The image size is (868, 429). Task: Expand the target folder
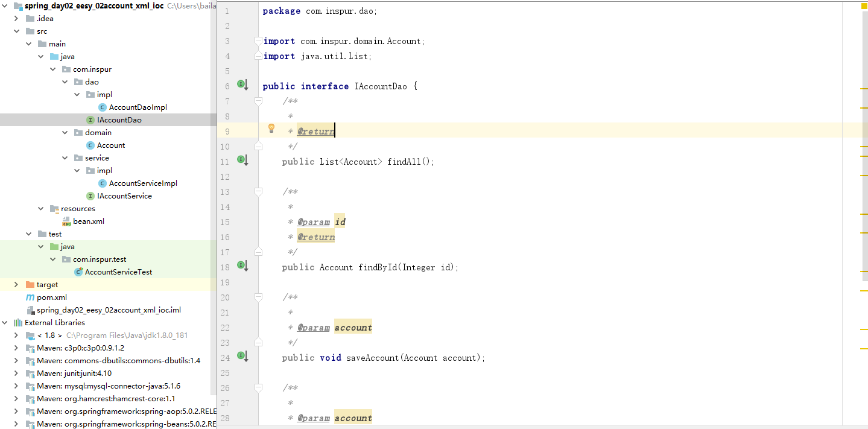point(17,285)
